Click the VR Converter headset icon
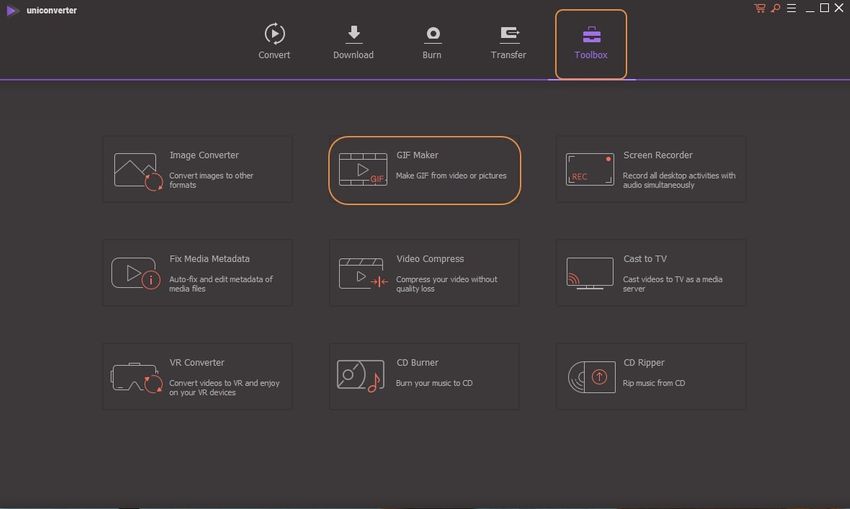This screenshot has height=509, width=850. tap(137, 377)
